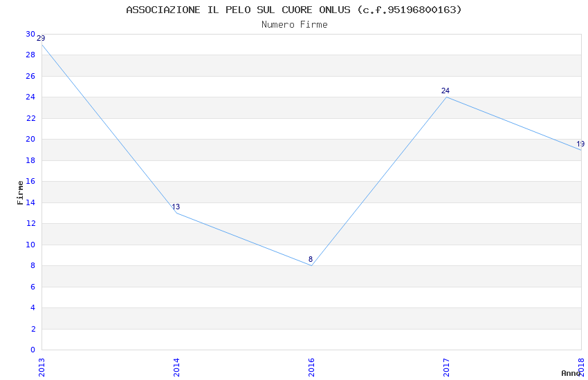
Task: Click the 2014 x-axis year label
Action: click(176, 368)
